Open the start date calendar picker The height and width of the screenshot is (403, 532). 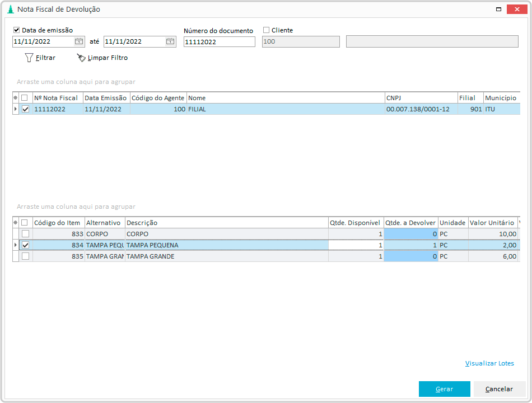79,41
